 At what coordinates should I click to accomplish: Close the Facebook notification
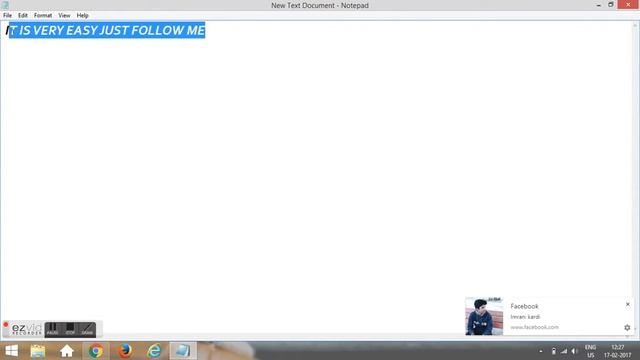pyautogui.click(x=628, y=304)
